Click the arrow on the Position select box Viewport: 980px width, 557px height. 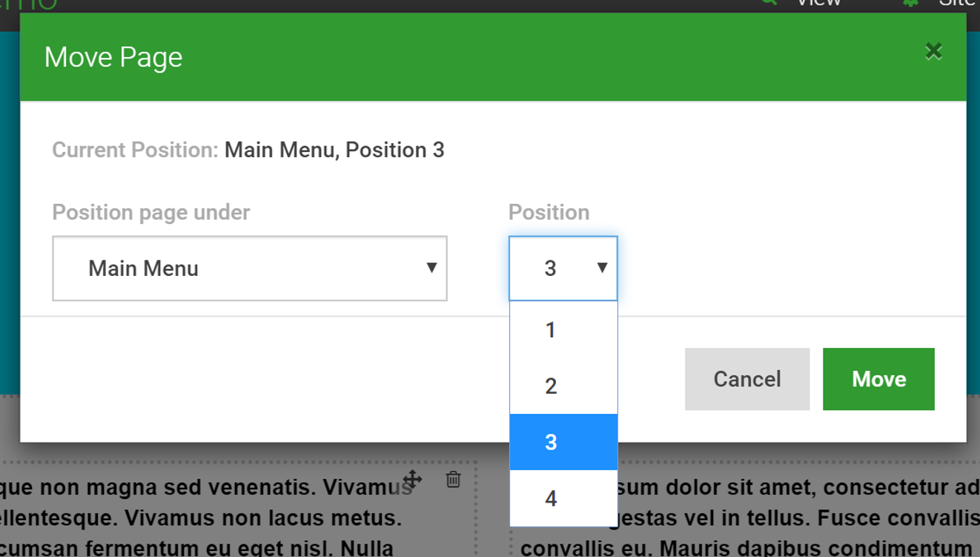602,268
